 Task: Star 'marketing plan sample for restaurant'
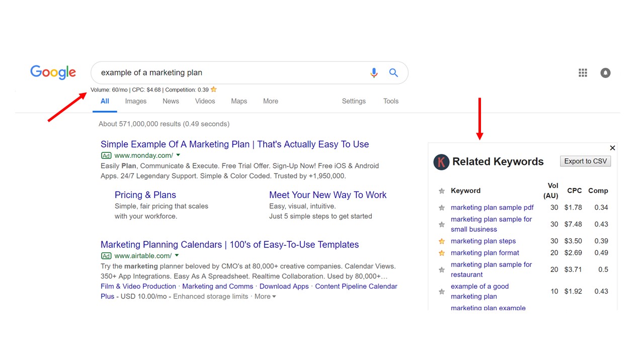442,269
